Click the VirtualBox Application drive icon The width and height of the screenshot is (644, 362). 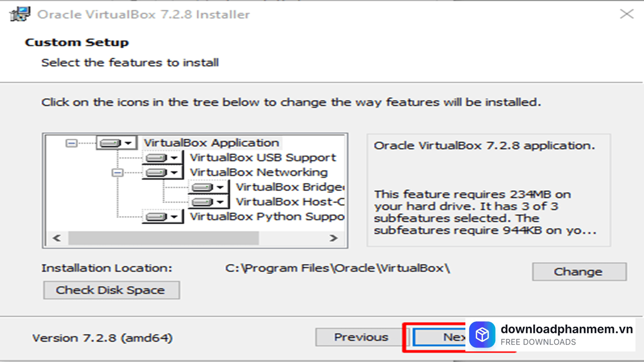point(115,143)
